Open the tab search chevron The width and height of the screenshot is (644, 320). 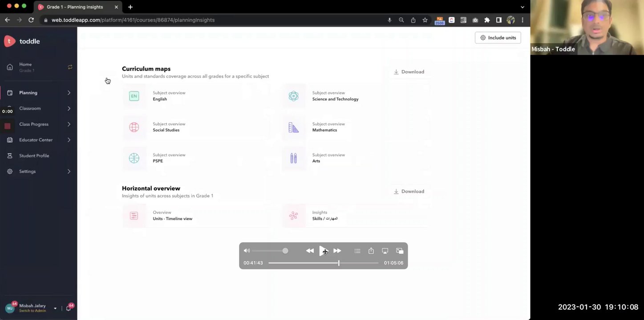click(x=522, y=7)
